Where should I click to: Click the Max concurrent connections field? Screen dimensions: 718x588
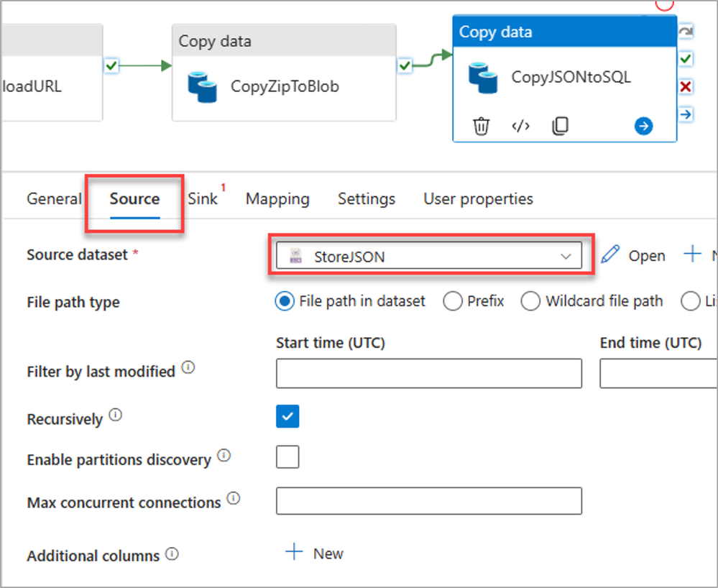click(x=429, y=501)
